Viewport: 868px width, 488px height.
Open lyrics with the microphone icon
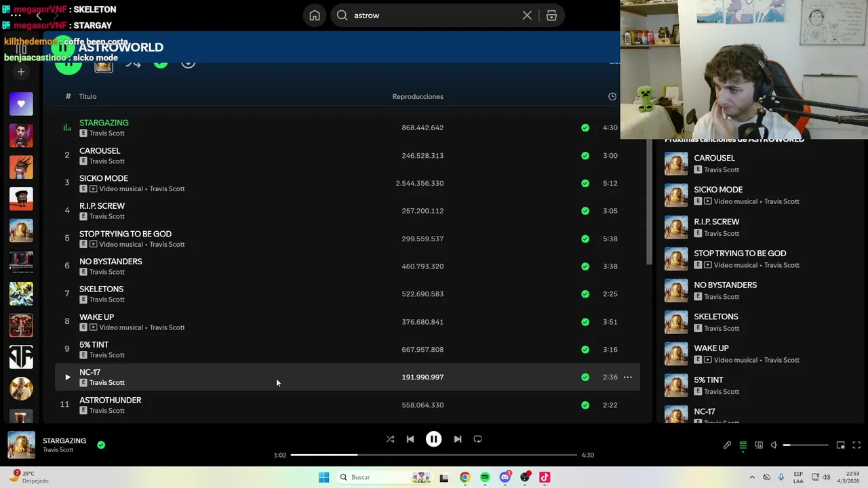tap(727, 445)
